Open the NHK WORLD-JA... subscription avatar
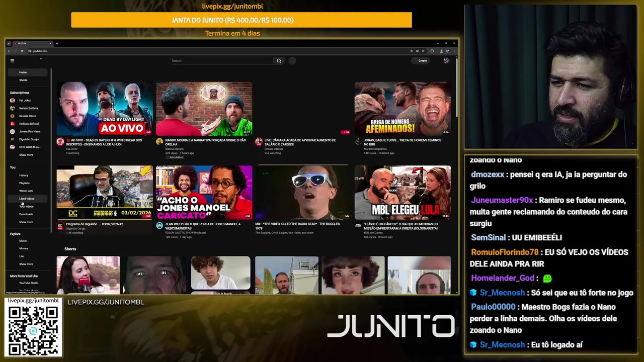Image resolution: width=644 pixels, height=362 pixels. click(x=13, y=147)
